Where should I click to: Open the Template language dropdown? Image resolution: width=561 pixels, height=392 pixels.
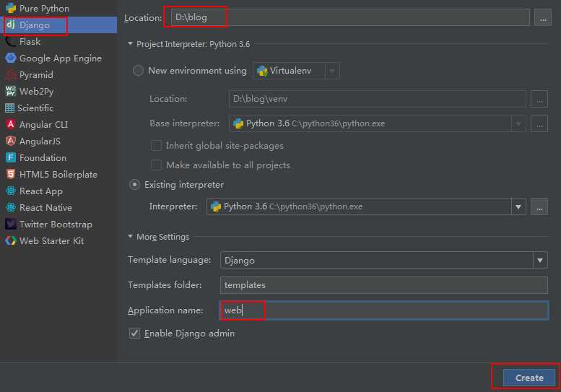pyautogui.click(x=540, y=261)
